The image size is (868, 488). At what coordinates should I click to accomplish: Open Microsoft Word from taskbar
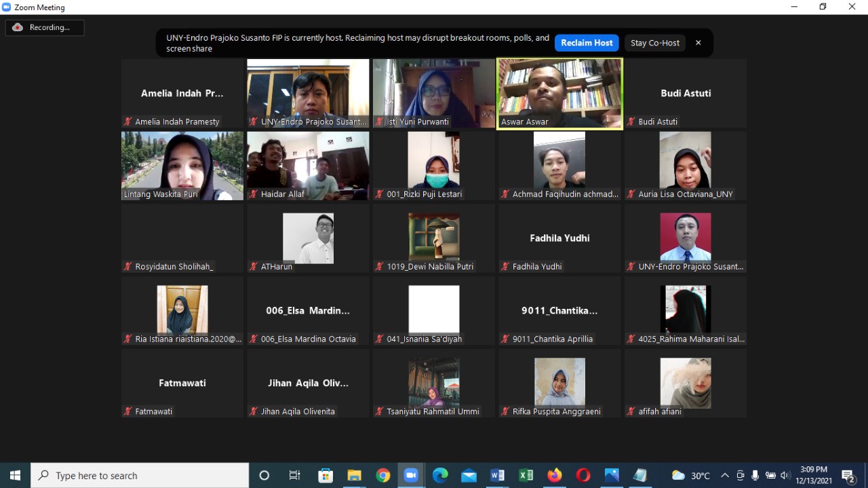(497, 475)
